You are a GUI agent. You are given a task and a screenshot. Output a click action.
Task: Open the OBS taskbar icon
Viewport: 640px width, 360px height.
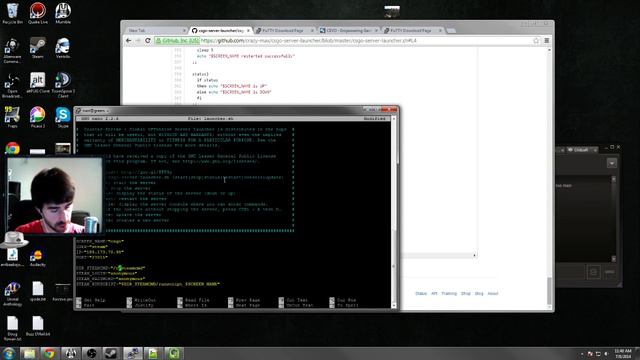click(91, 353)
